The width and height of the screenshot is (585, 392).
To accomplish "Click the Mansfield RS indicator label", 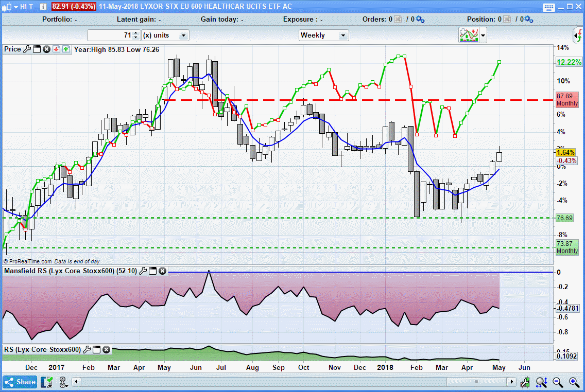I will [71, 271].
